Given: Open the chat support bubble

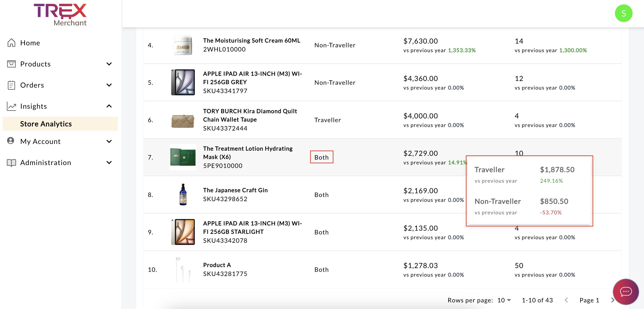Looking at the screenshot, I should click(626, 291).
